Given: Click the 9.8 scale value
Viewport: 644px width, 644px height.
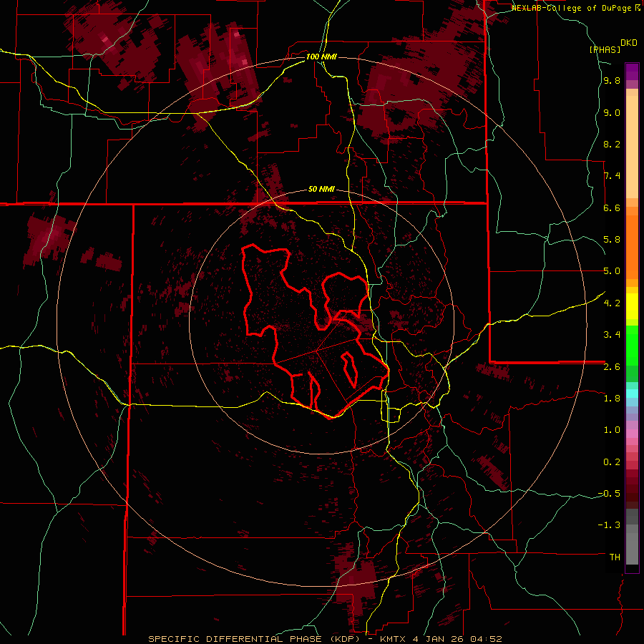Looking at the screenshot, I should [612, 81].
